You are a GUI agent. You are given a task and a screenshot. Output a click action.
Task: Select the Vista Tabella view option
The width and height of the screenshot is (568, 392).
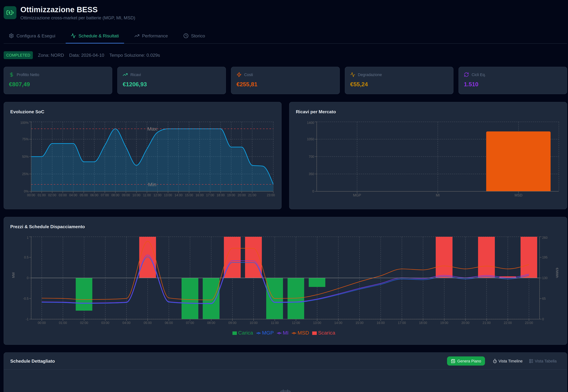click(x=543, y=361)
